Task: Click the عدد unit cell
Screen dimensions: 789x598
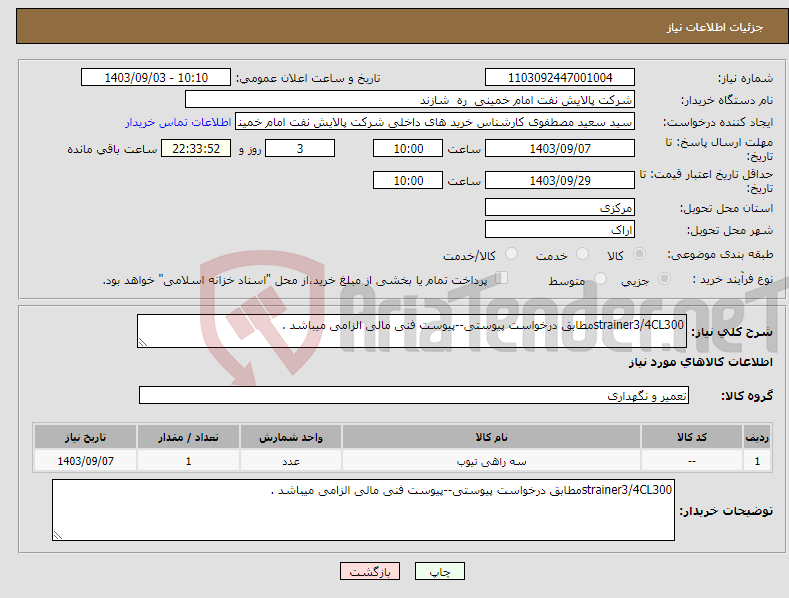Action: click(x=291, y=461)
